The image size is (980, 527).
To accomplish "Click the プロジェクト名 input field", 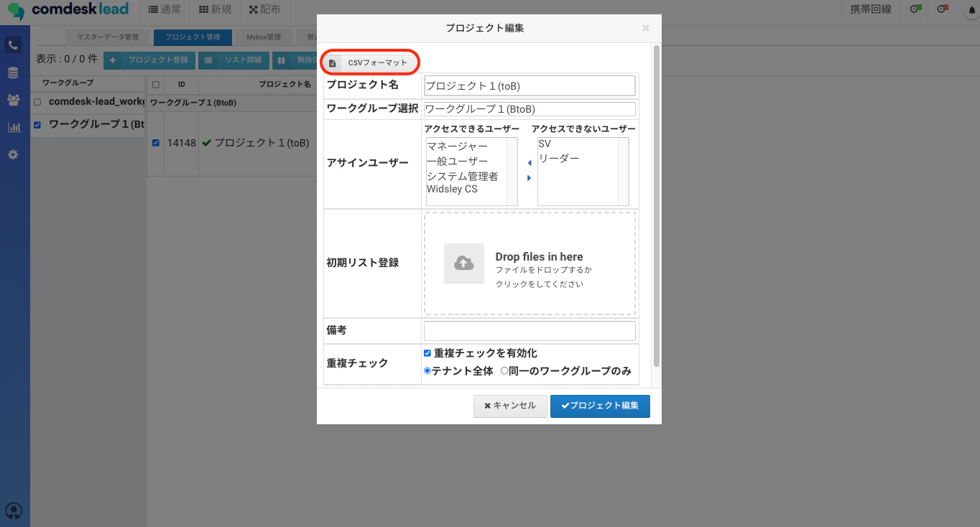I will (x=530, y=85).
